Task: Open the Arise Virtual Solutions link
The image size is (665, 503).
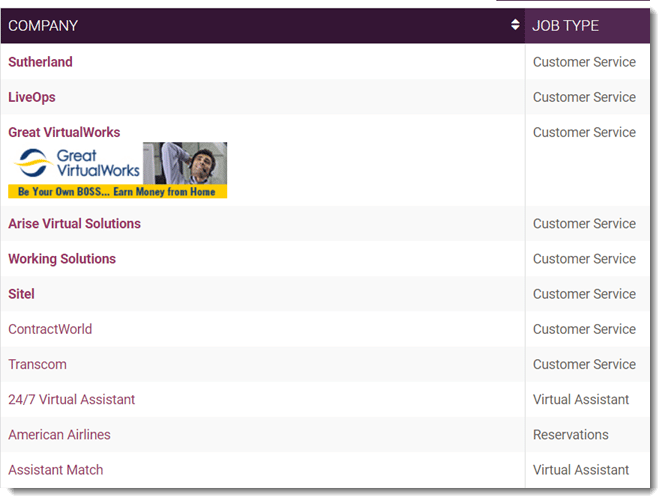Action: [x=74, y=224]
